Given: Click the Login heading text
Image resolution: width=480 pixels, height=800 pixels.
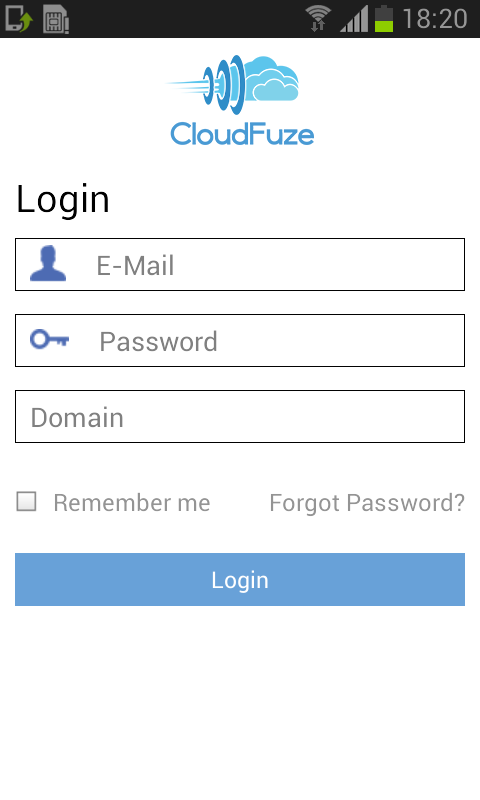Looking at the screenshot, I should pos(63,199).
